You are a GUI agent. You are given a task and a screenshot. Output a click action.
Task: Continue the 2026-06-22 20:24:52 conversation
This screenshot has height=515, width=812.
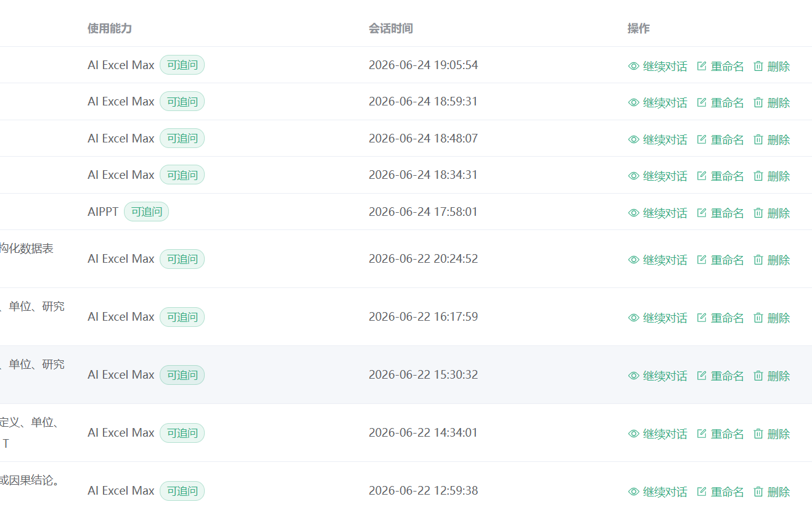coord(657,260)
